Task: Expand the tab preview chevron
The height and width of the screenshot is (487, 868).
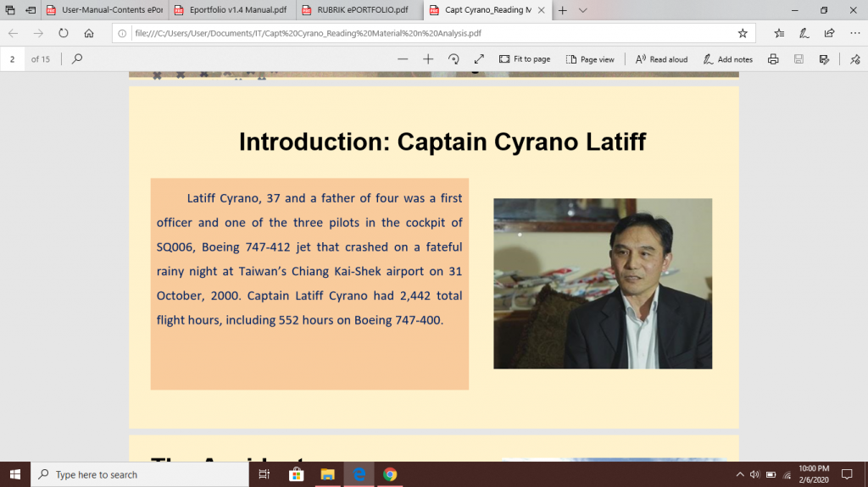Action: (583, 10)
